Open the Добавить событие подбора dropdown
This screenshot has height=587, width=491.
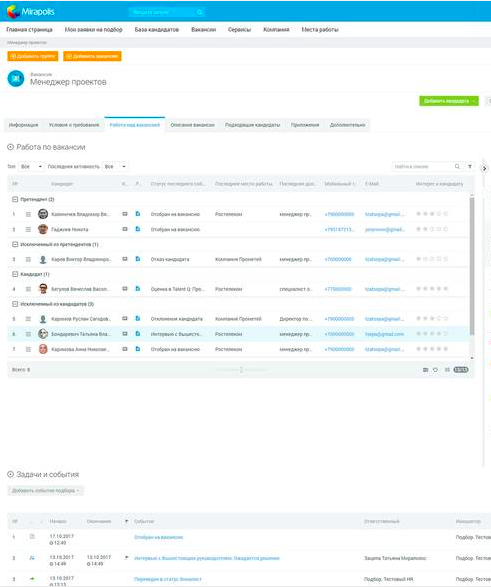(45, 491)
